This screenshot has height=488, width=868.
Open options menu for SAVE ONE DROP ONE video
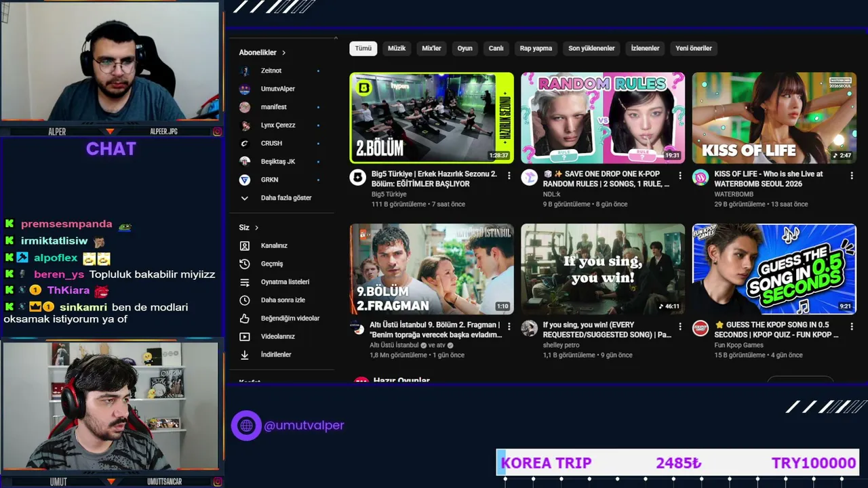[680, 176]
